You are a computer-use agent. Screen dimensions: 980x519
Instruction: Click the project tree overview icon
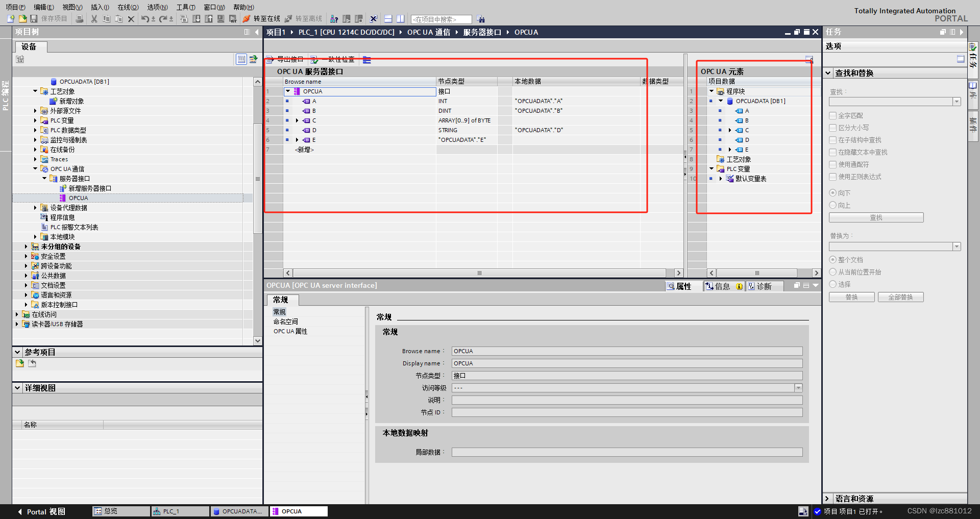coord(253,59)
